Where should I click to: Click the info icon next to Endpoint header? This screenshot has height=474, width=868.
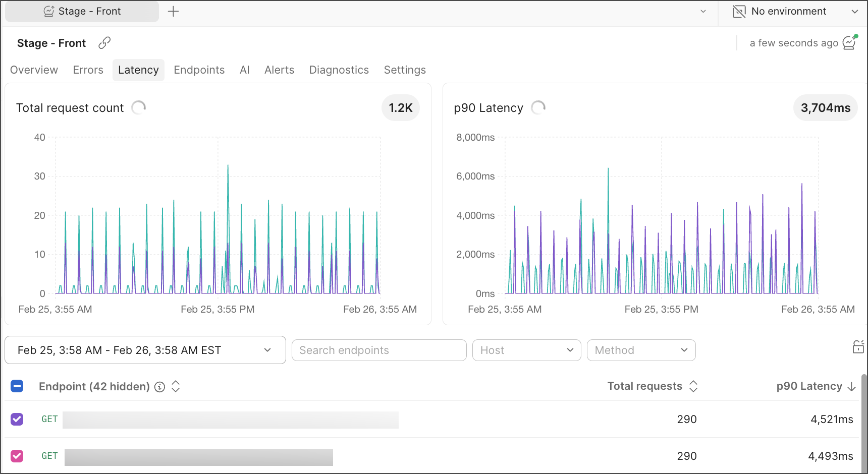pos(160,387)
